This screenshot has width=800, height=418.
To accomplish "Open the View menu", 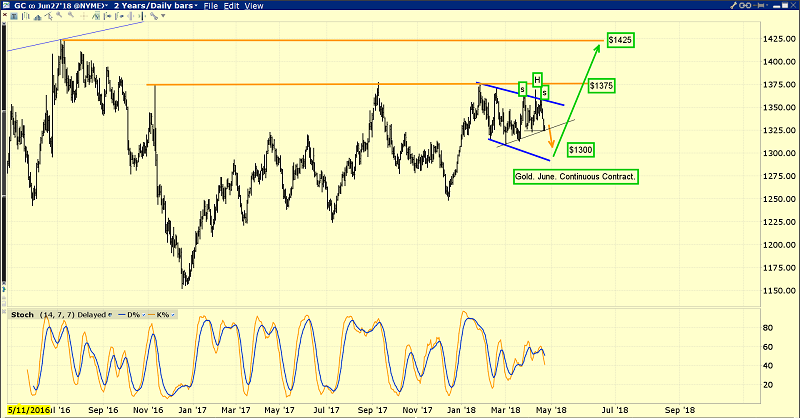I will 254,6.
